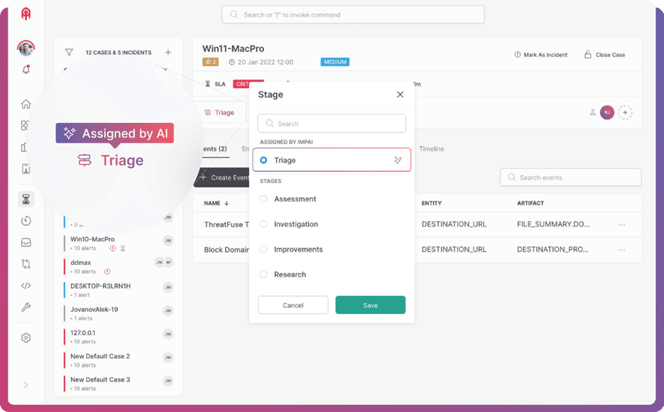Open the settings gear in the sidebar
The image size is (664, 412).
click(26, 338)
